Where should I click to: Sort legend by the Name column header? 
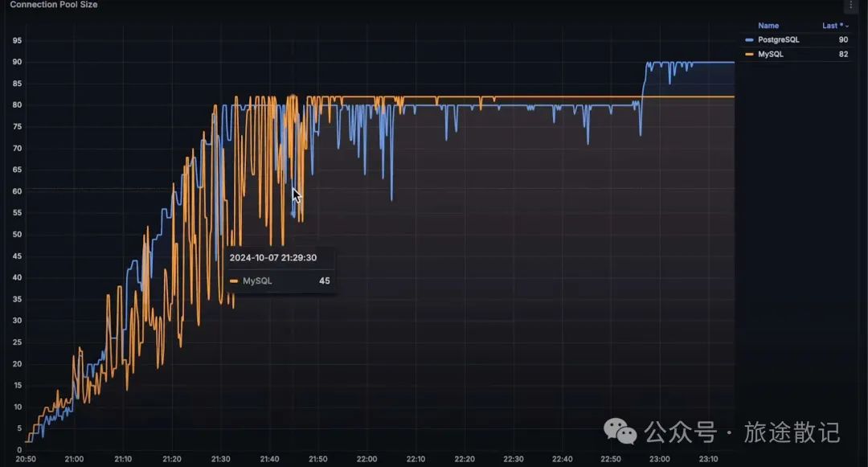[x=768, y=26]
